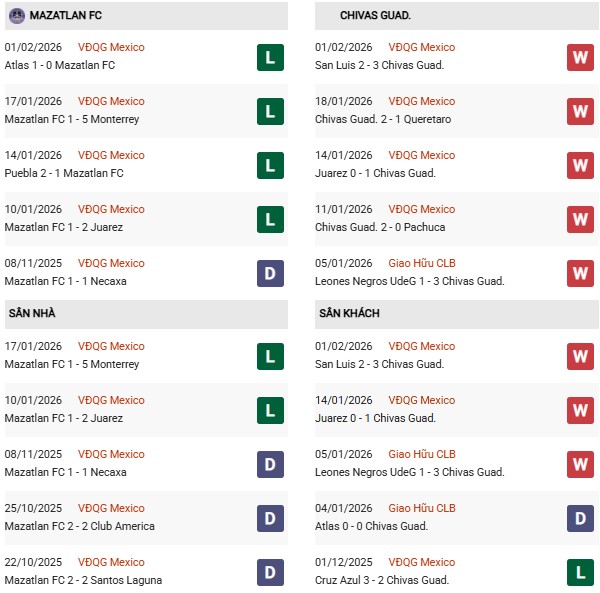600x593 pixels.
Task: Click the L badge for Mazatlan 1-5 Monterrey on 17/01/2026 in top list
Action: (x=270, y=111)
